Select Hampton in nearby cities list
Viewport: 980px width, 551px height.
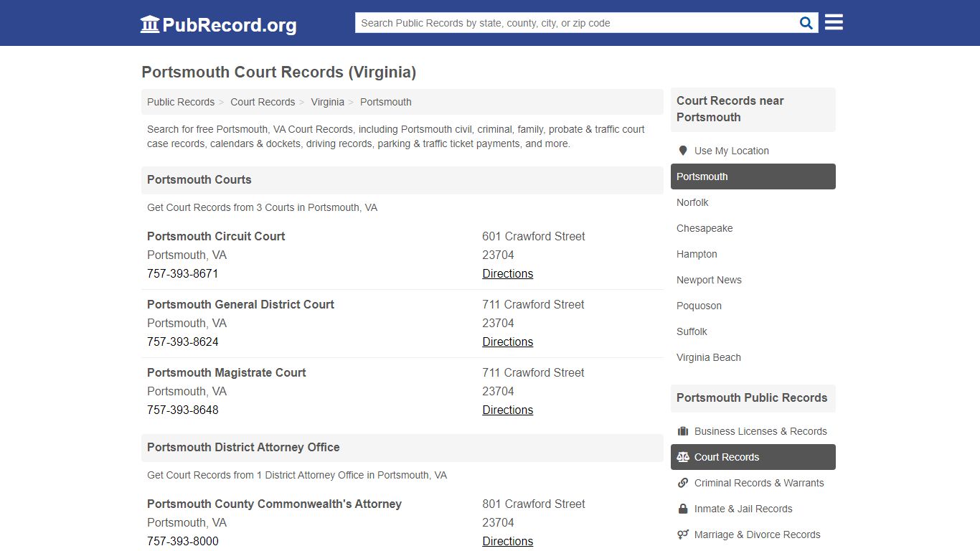click(753, 254)
